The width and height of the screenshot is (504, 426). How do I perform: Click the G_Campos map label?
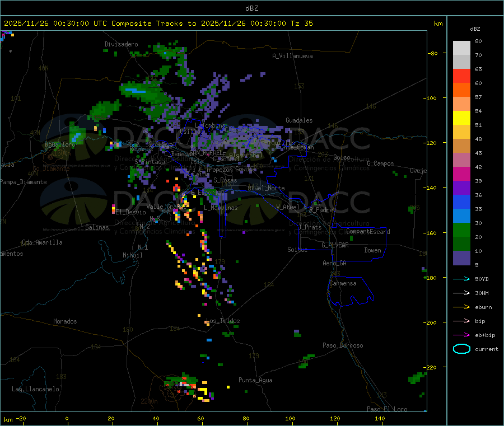tap(380, 163)
